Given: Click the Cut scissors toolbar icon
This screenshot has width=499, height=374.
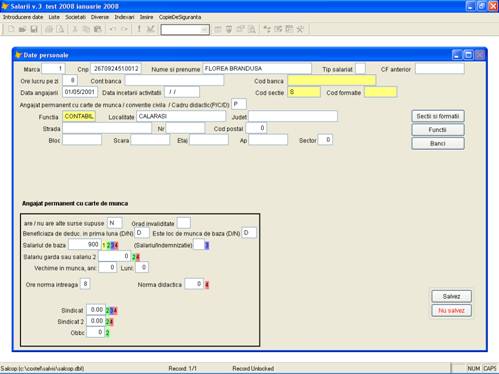Looking at the screenshot, I should point(75,29).
